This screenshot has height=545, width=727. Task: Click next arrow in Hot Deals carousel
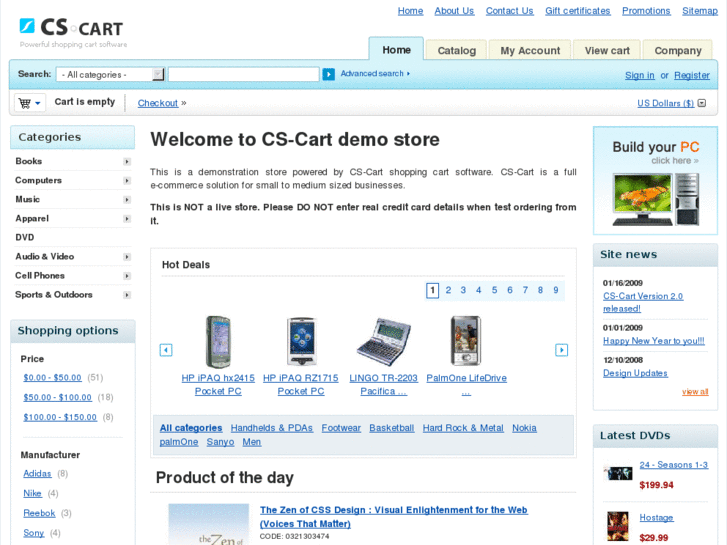pos(561,350)
